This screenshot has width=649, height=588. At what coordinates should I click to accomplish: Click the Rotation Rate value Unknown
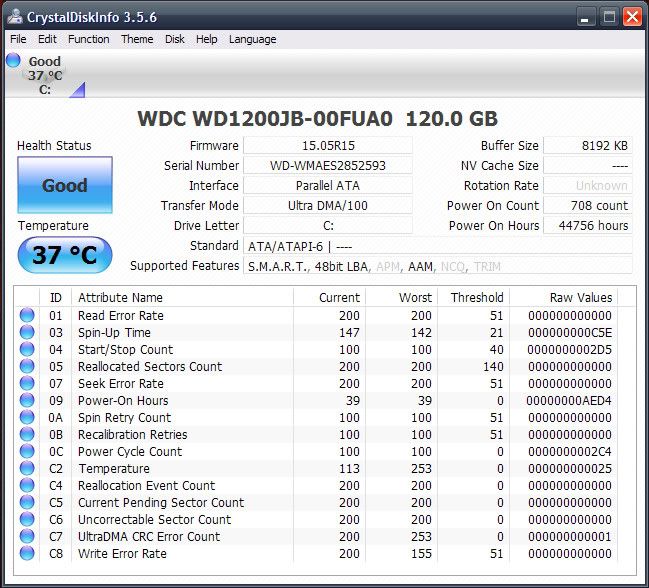pos(588,185)
